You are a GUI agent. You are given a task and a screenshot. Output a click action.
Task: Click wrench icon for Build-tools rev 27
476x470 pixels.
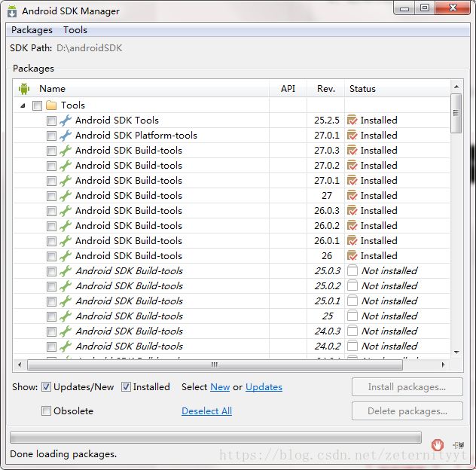[66, 196]
